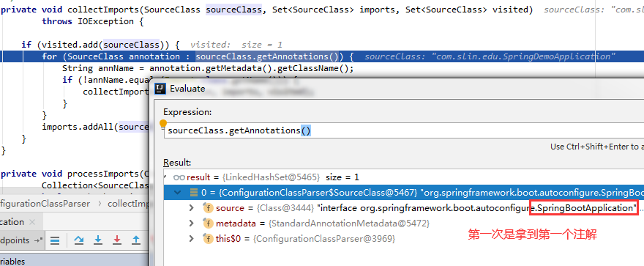Click the field icon beside metadata
Image resolution: width=644 pixels, height=266 pixels.
click(209, 223)
